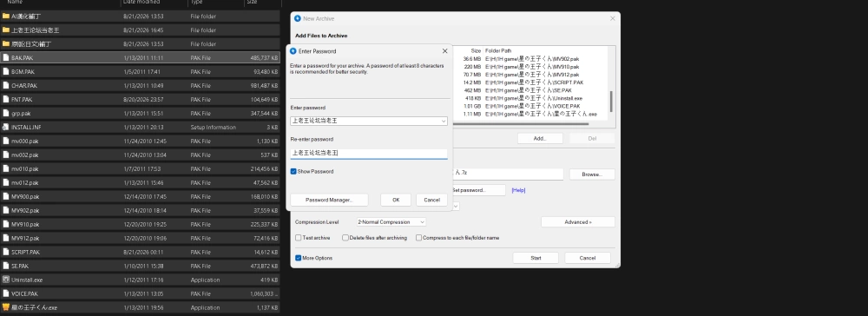Image resolution: width=868 pixels, height=316 pixels.
Task: Confirm password with OK button
Action: tap(396, 200)
